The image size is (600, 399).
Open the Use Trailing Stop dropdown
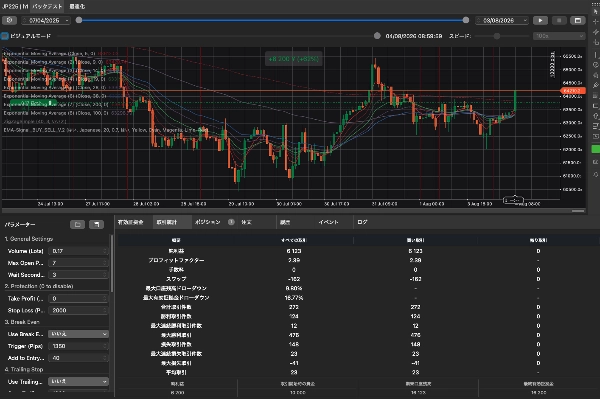(78, 381)
